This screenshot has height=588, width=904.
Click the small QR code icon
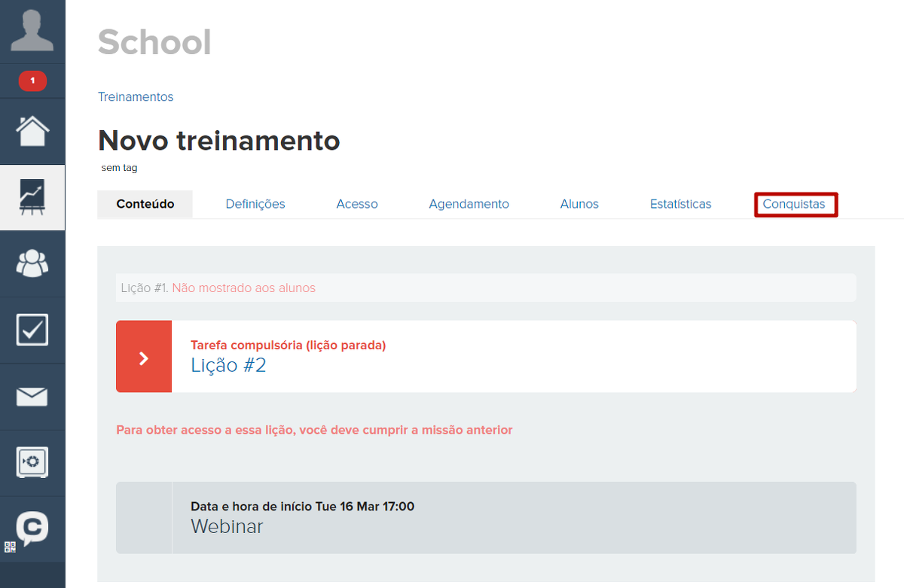[10, 547]
